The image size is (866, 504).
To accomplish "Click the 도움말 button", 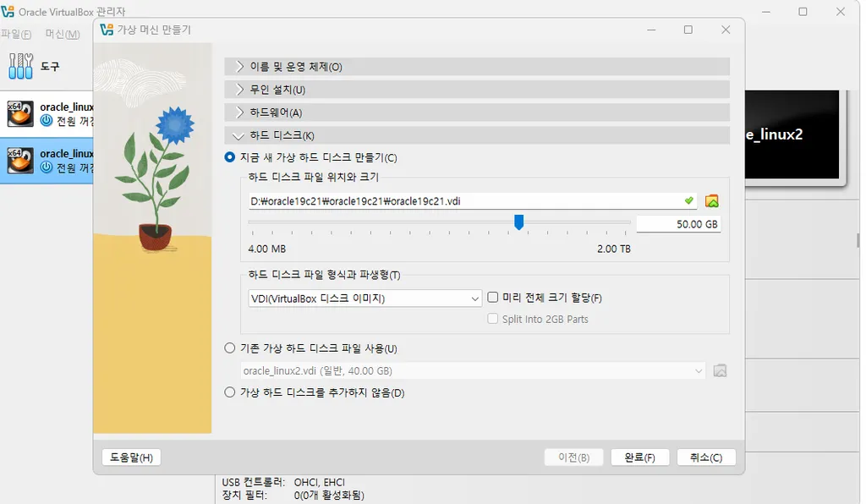I will tap(131, 457).
